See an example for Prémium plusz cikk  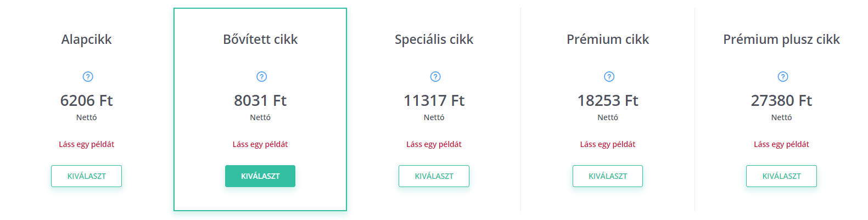coord(781,144)
